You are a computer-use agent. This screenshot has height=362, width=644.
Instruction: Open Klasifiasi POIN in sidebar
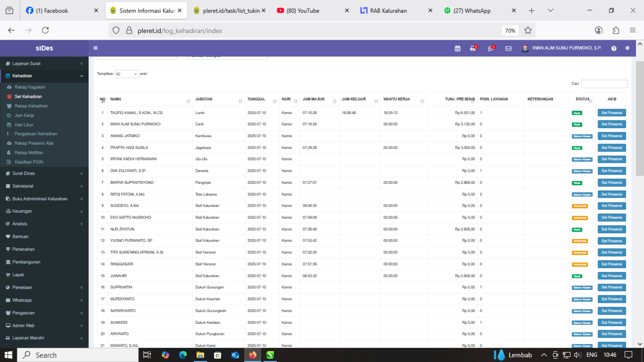tap(29, 162)
